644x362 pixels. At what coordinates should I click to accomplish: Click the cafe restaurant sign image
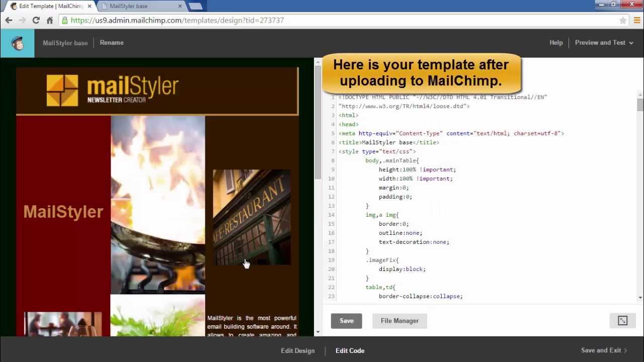click(x=252, y=217)
